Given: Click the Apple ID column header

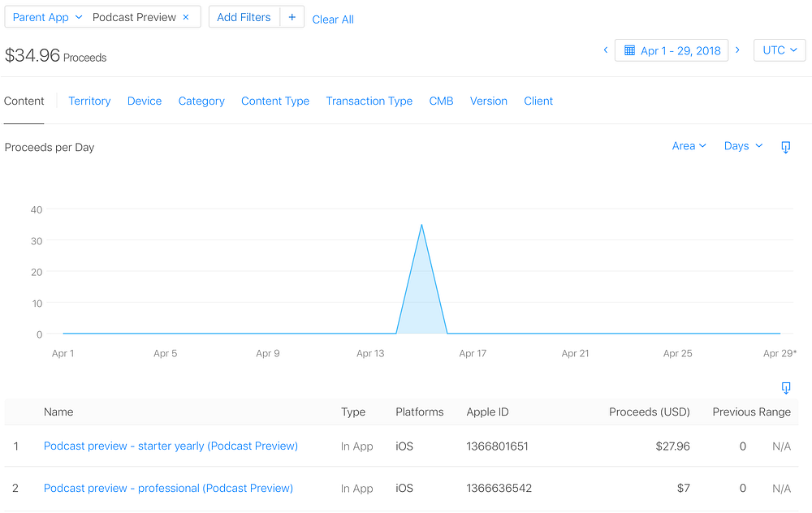Looking at the screenshot, I should click(487, 412).
